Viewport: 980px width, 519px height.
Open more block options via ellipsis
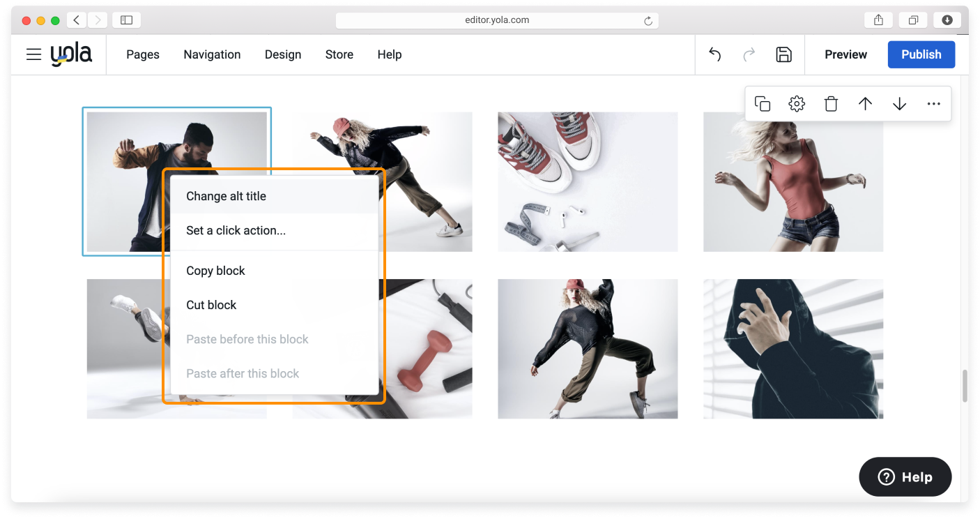[933, 103]
